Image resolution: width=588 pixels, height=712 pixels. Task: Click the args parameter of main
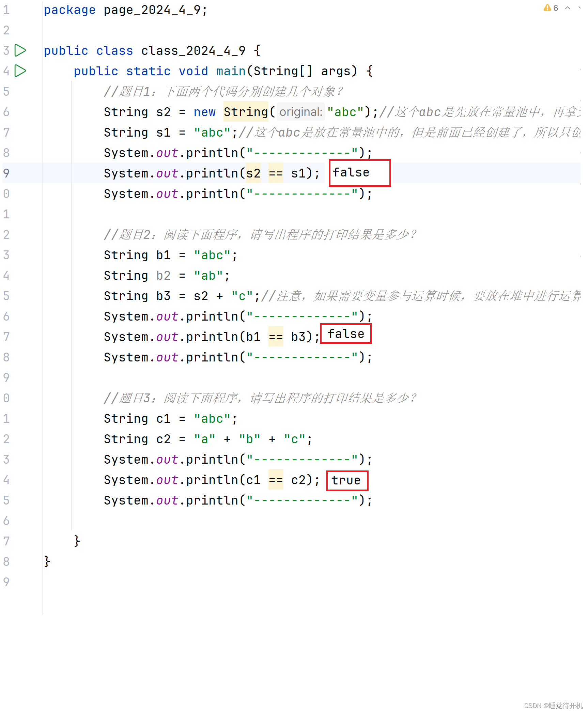pyautogui.click(x=336, y=71)
